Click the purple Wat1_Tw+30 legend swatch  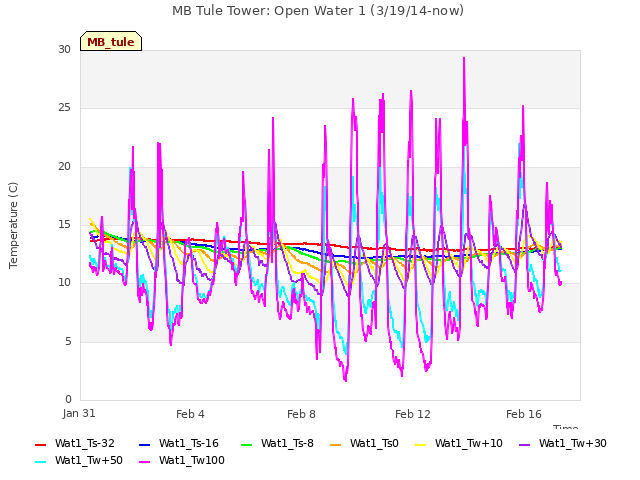524,444
